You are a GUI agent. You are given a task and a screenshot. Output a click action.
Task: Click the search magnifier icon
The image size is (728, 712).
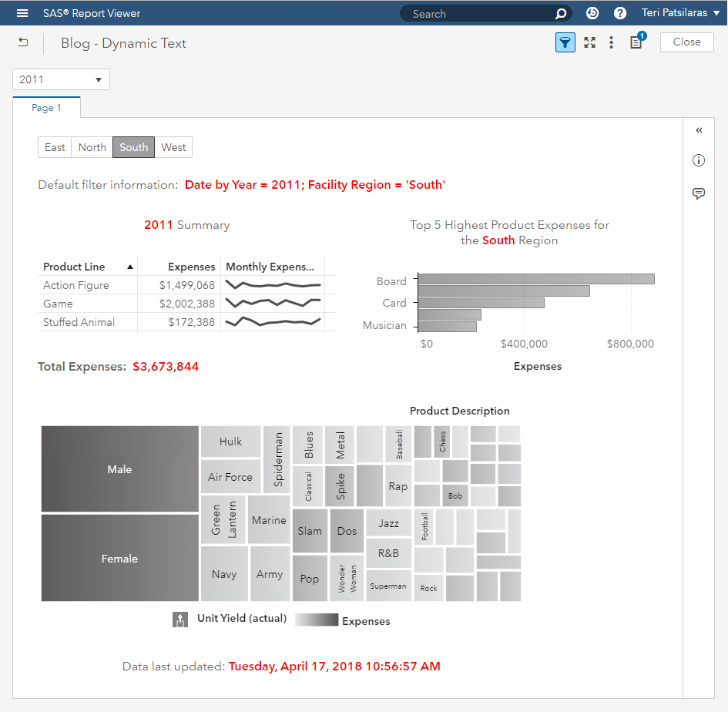coord(561,13)
